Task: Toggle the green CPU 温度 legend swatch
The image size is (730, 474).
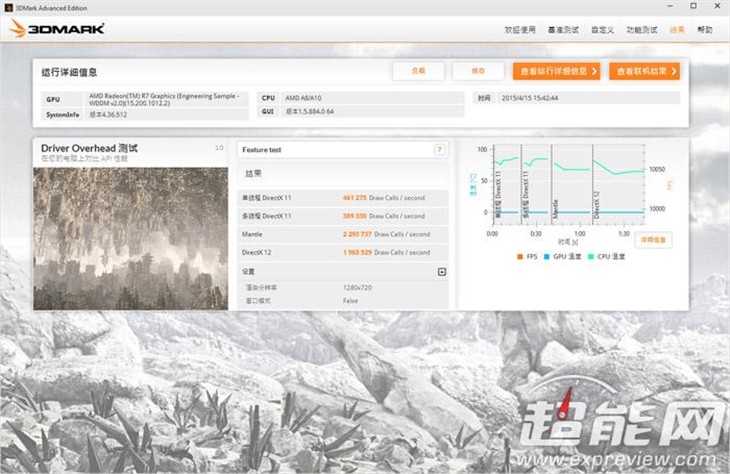Action: click(591, 257)
